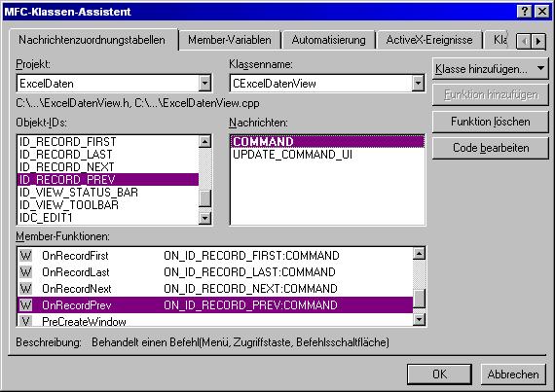The image size is (555, 392).
Task: Close the MFC-Klassen-Assistent dialog
Action: point(542,12)
